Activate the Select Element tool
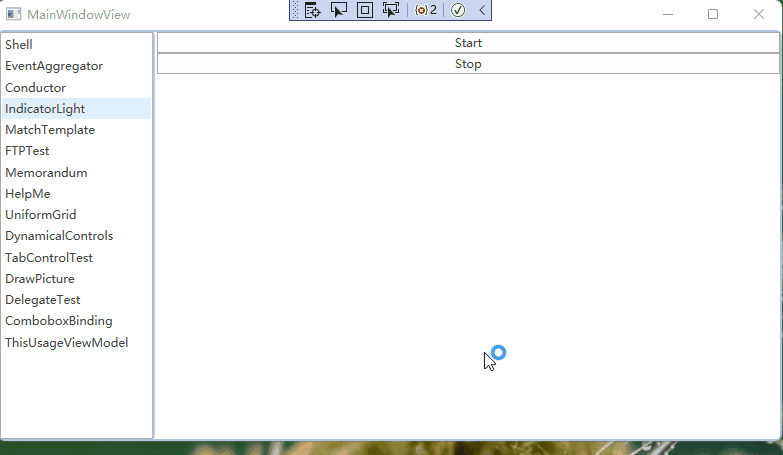Image resolution: width=783 pixels, height=455 pixels. point(339,10)
